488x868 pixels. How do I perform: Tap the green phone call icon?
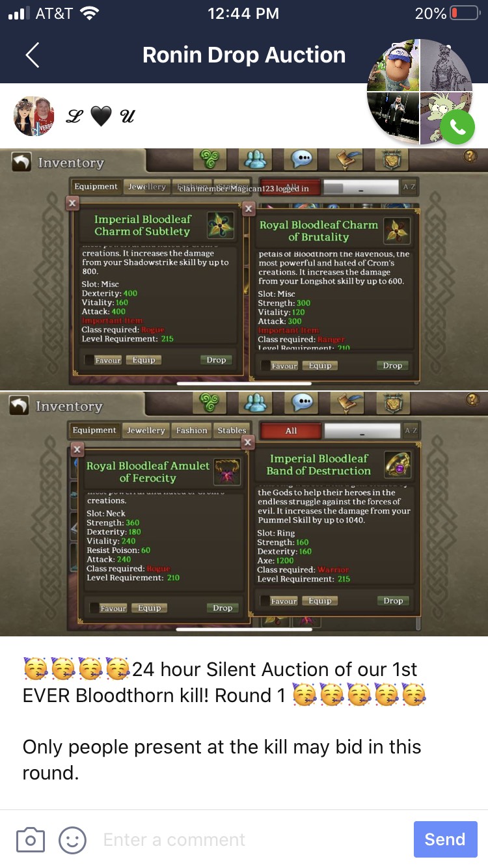tap(457, 128)
